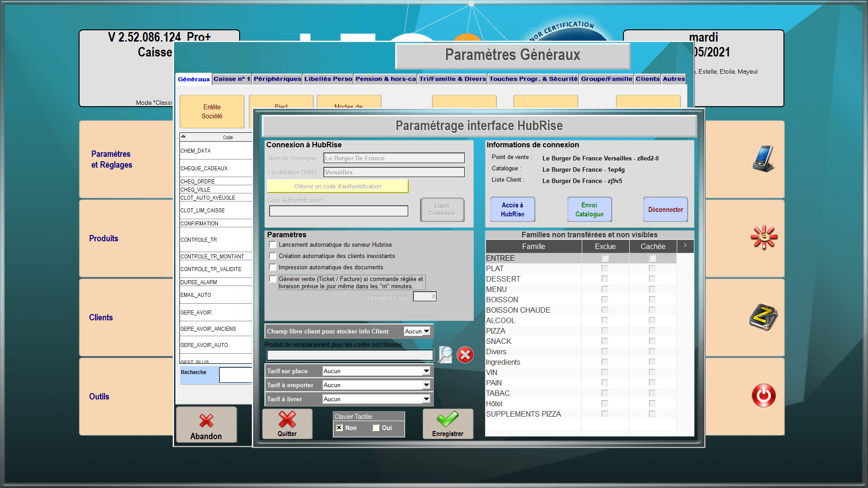Click the green checkmark Enregistrer button
868x488 pixels.
pyautogui.click(x=448, y=424)
